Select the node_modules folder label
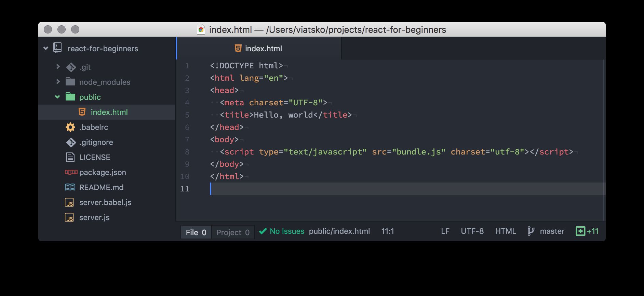644x296 pixels. pyautogui.click(x=105, y=82)
